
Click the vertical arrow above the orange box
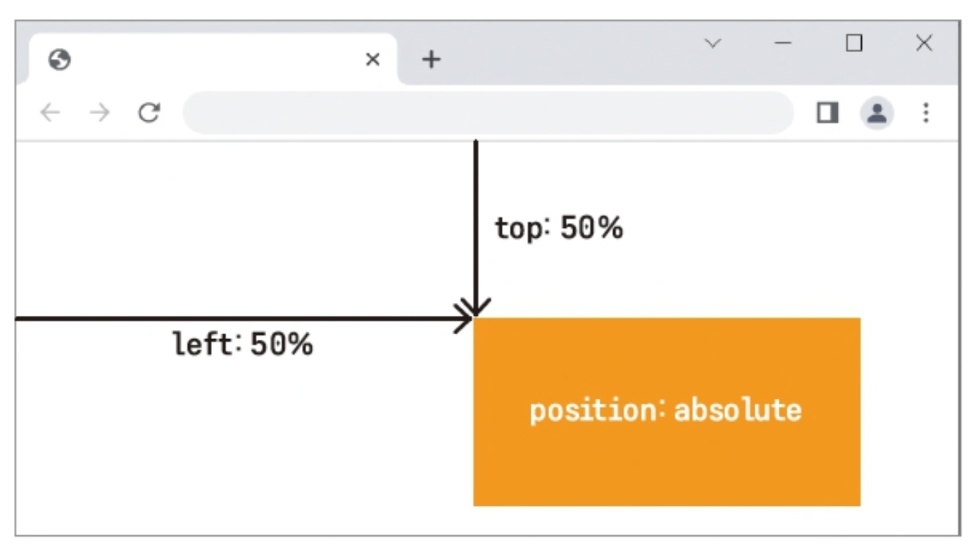476,229
